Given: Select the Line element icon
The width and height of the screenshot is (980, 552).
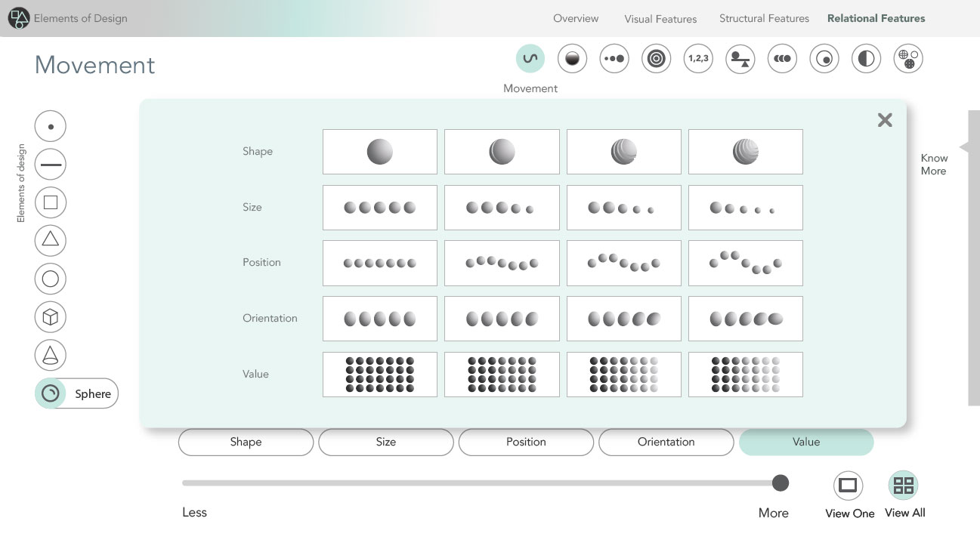Looking at the screenshot, I should [51, 164].
